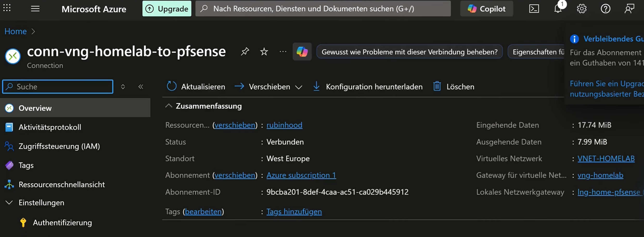Open Aktivitätsprotokoll in the sidebar
644x237 pixels.
click(50, 127)
